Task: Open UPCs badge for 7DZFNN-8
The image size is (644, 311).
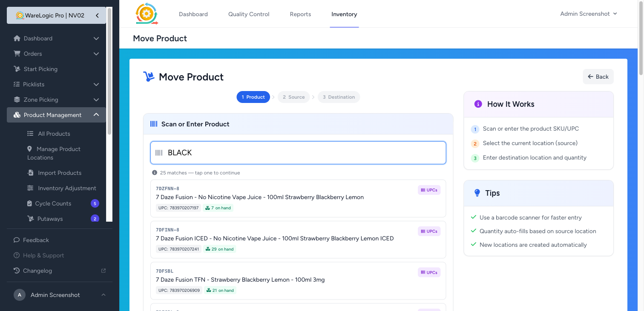Action: pyautogui.click(x=429, y=190)
